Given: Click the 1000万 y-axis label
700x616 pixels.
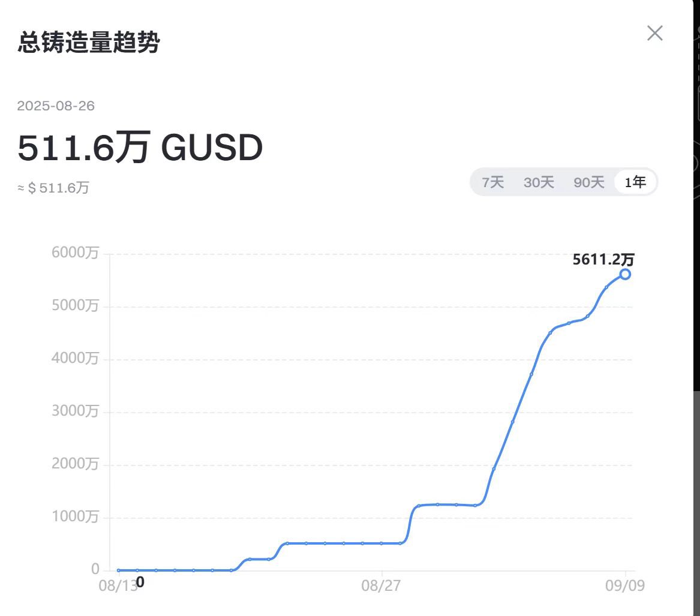Looking at the screenshot, I should [76, 517].
